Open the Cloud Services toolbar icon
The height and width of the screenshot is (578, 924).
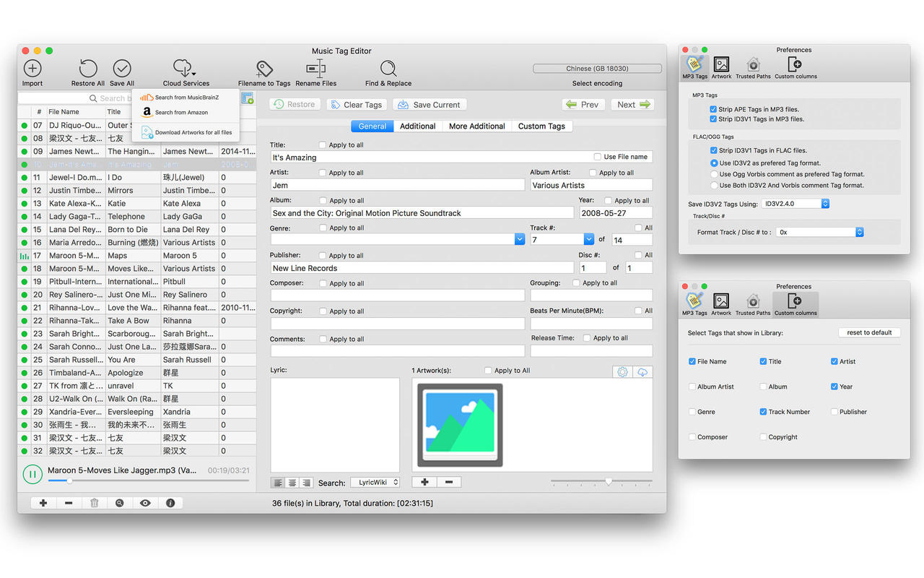pyautogui.click(x=186, y=69)
